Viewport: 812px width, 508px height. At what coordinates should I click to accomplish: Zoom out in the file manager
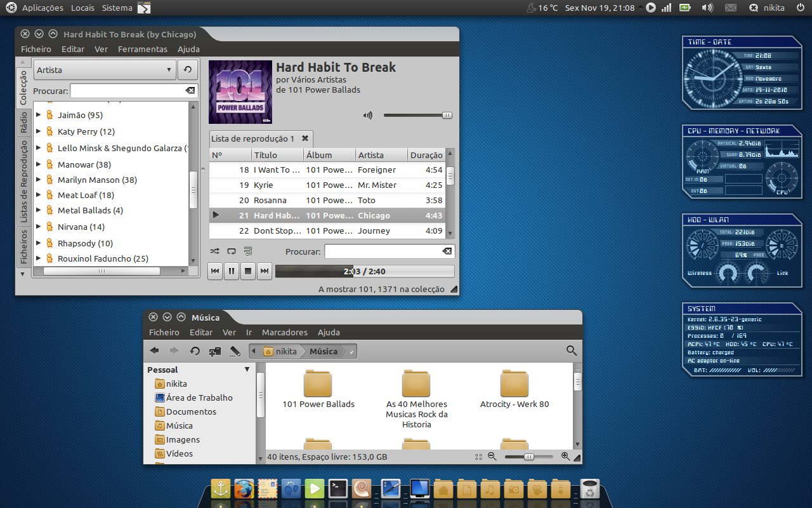point(492,457)
